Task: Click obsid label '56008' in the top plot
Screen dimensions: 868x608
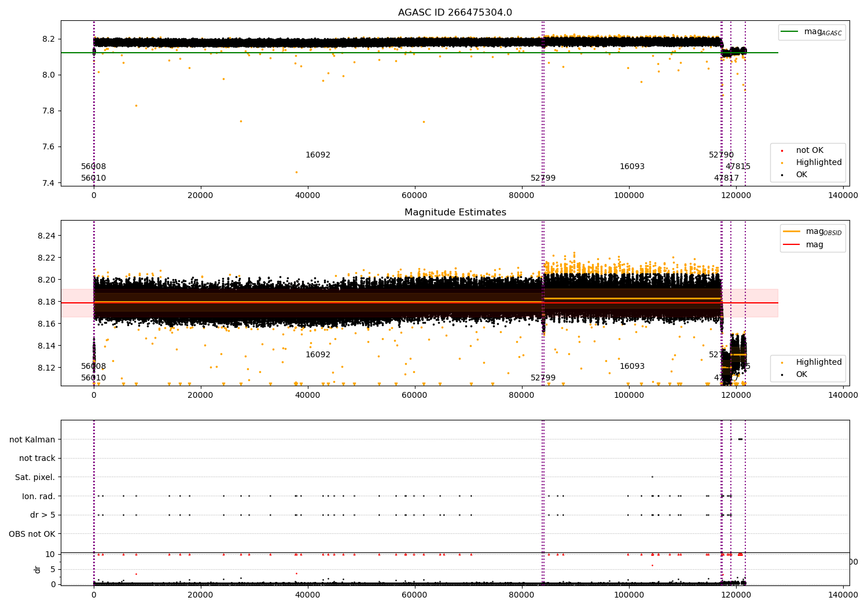Action: 93,167
